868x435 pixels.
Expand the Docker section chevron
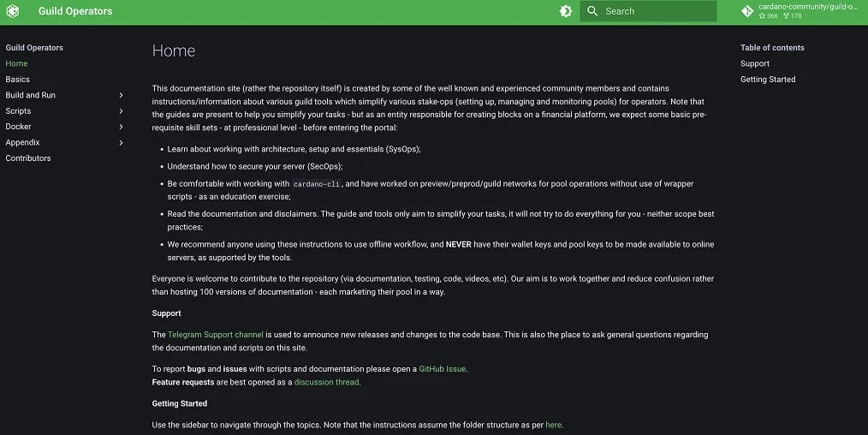click(121, 127)
